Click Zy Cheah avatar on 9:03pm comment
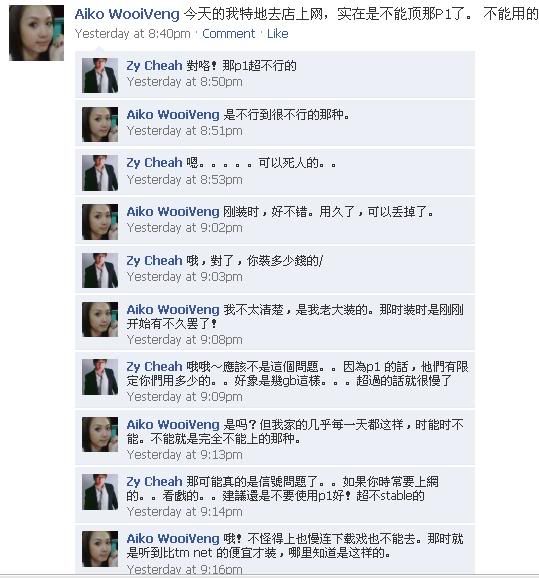The height and width of the screenshot is (578, 539). click(100, 271)
